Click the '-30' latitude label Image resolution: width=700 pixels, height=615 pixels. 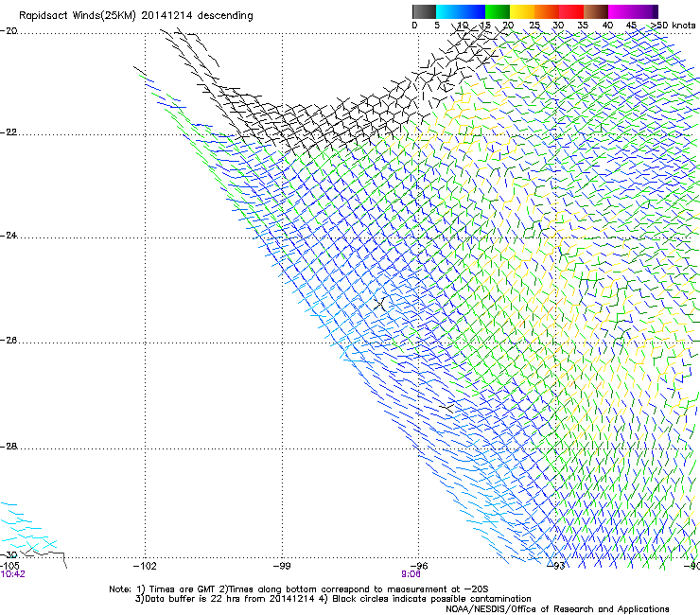point(9,554)
